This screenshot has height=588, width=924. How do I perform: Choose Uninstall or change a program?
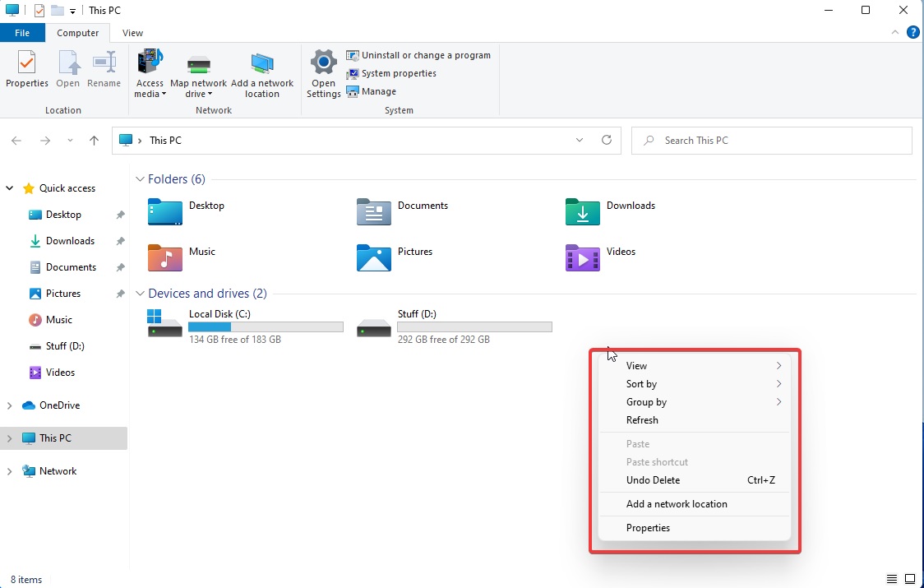418,55
